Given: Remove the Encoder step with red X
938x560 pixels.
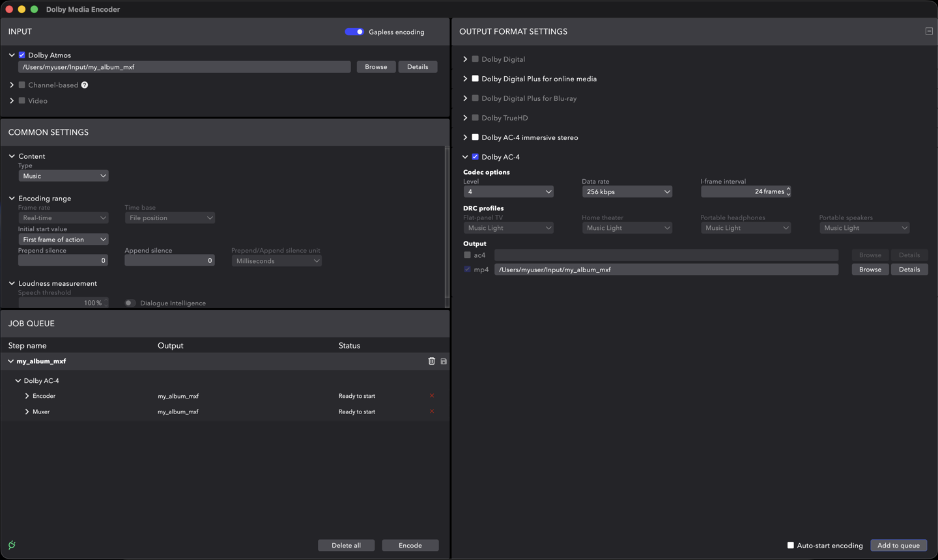Looking at the screenshot, I should click(x=432, y=396).
